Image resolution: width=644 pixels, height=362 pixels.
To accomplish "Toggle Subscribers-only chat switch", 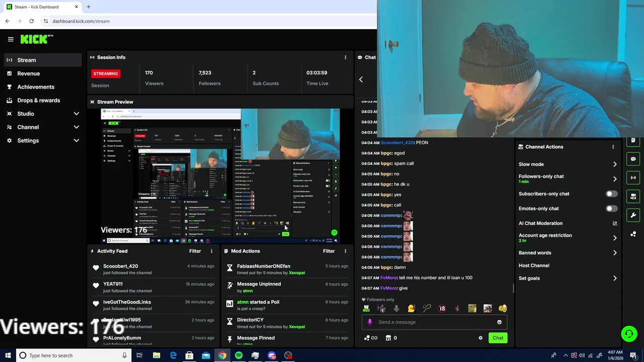I will 611,194.
